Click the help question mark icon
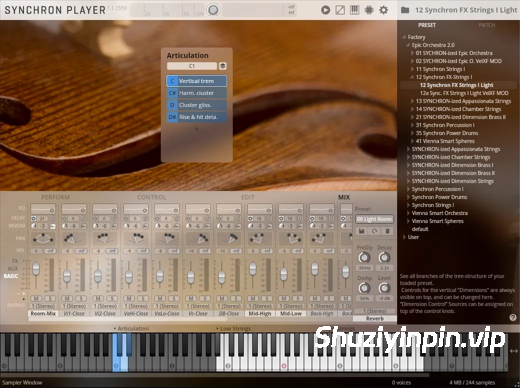This screenshot has height=388, width=520. [513, 318]
